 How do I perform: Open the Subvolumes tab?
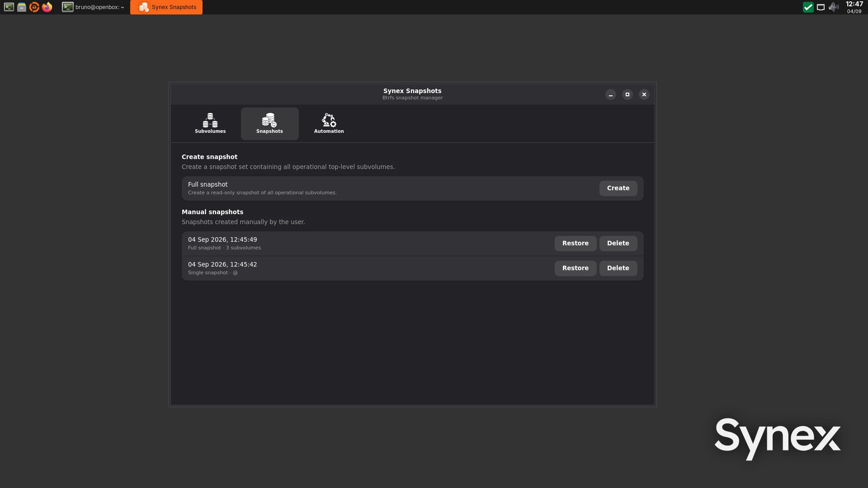click(x=210, y=123)
